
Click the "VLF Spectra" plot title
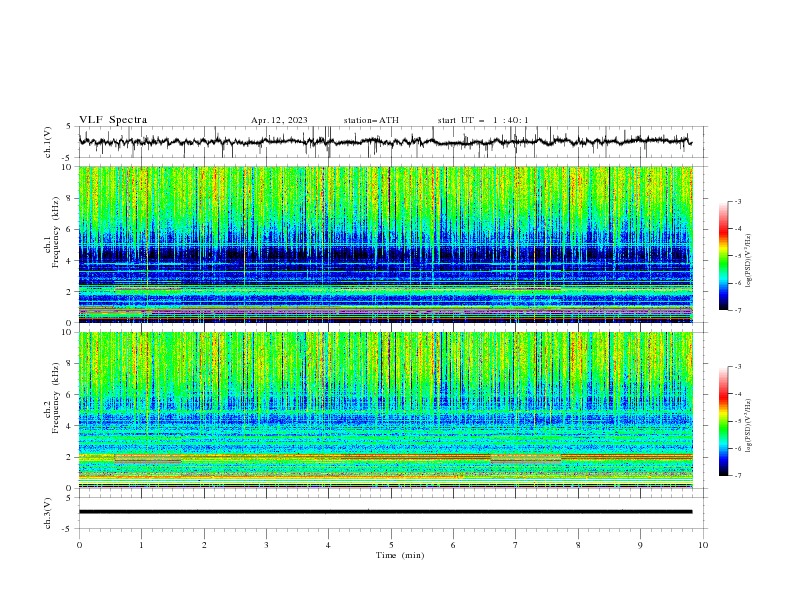(113, 120)
